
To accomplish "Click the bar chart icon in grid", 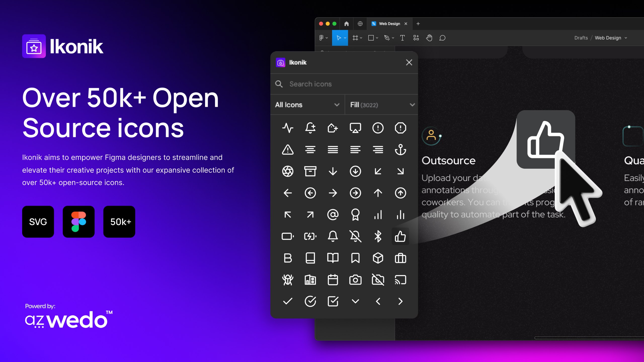I will coord(378,214).
